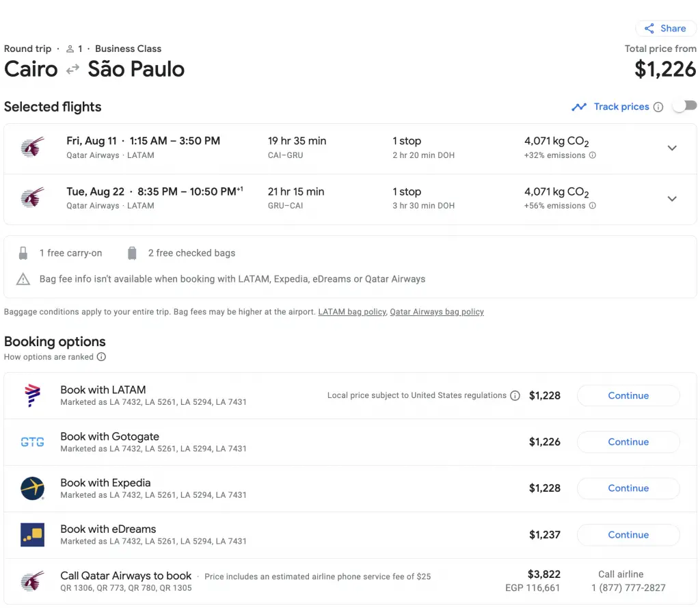Open the Qatar Airways bag policy link

click(437, 312)
